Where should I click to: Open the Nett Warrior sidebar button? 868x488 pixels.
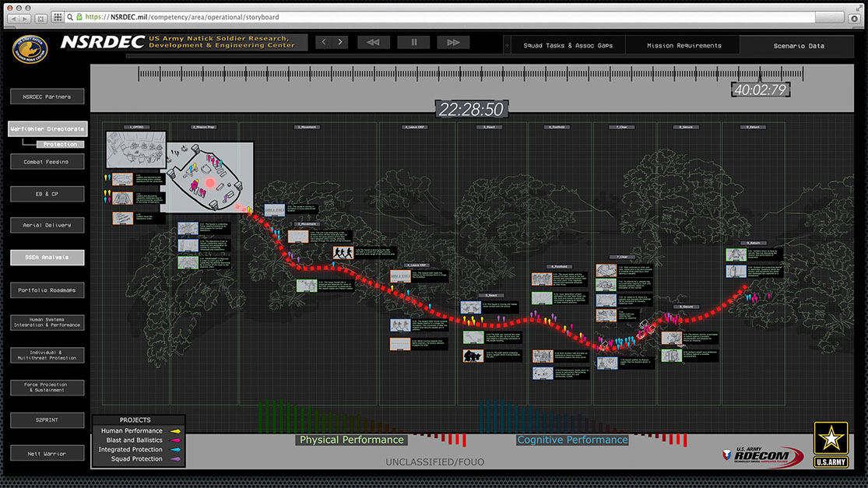pyautogui.click(x=47, y=454)
